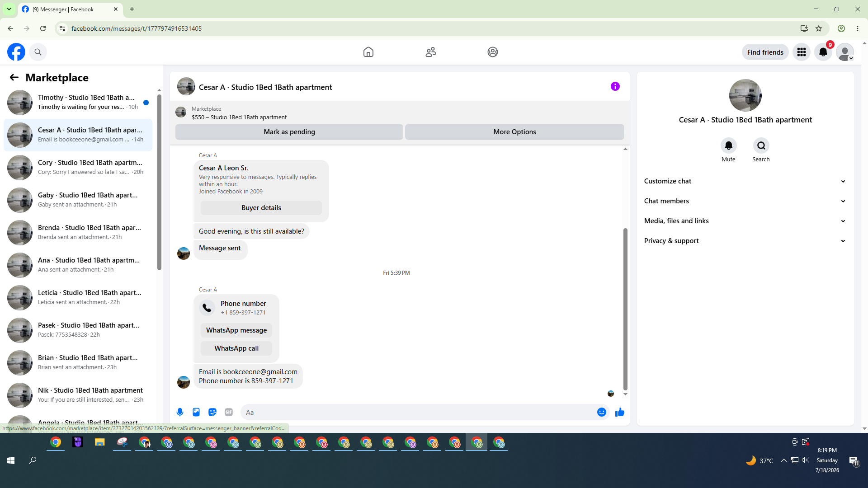Screen dimensions: 868x488
Task: Open the Groups icon in top navigation
Action: [x=493, y=52]
